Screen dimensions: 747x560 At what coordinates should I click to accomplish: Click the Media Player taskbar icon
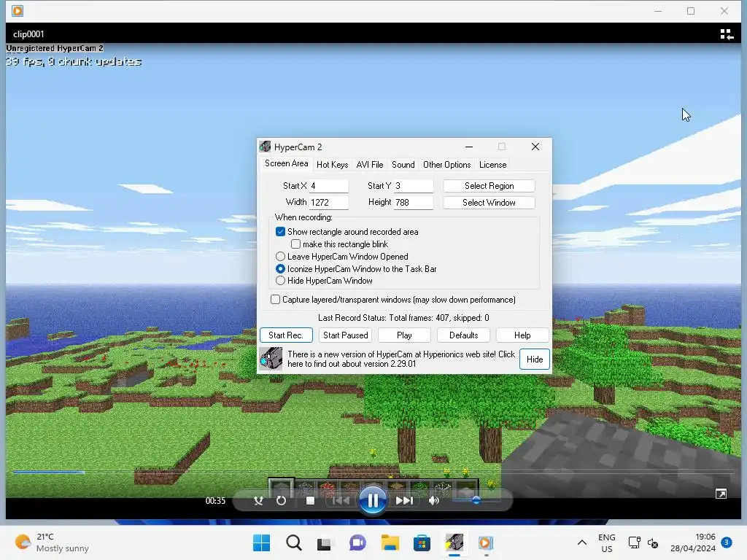pyautogui.click(x=485, y=542)
